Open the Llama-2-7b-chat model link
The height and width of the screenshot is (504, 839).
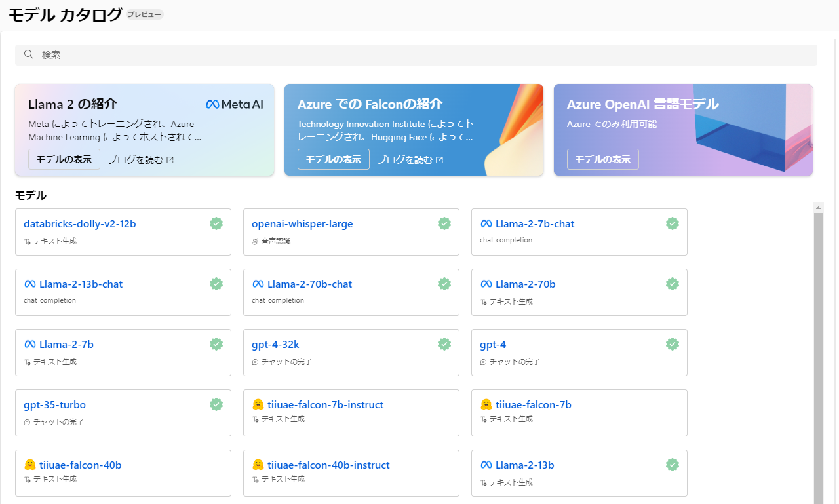pos(535,223)
